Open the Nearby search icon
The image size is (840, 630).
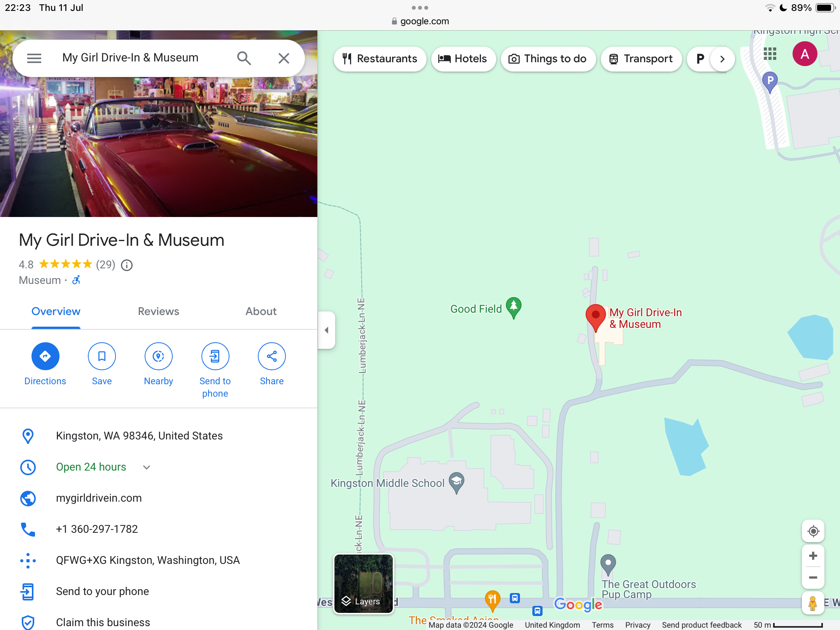158,356
